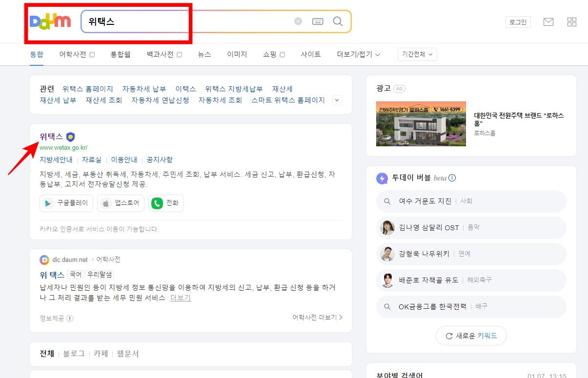The height and width of the screenshot is (378, 588).
Task: Click the AD badge next to 광고
Action: coord(400,89)
